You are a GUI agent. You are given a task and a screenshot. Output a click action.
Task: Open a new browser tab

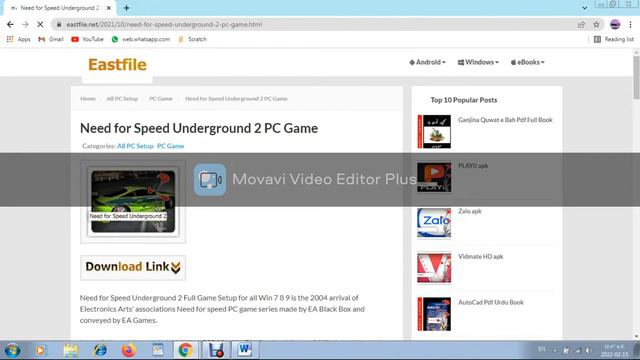tap(126, 8)
